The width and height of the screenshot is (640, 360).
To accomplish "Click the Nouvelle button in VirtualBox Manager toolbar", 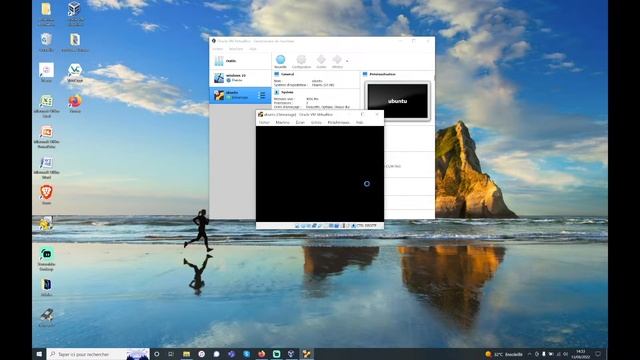I will [280, 62].
